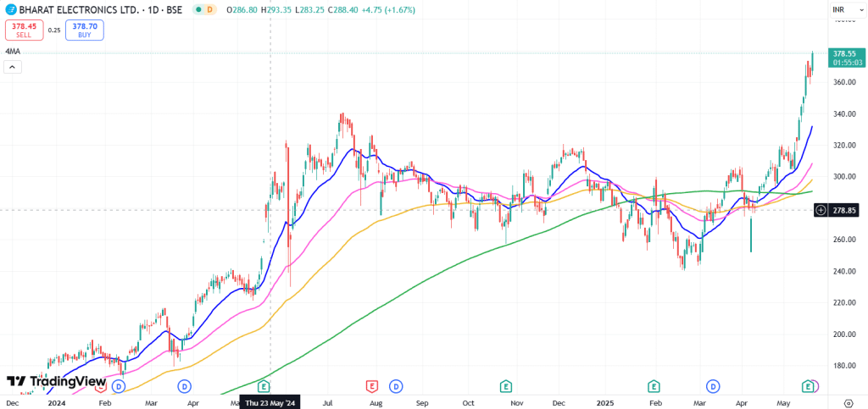Open the red earnings marker in late July 2024
The height and width of the screenshot is (409, 868).
tap(372, 386)
